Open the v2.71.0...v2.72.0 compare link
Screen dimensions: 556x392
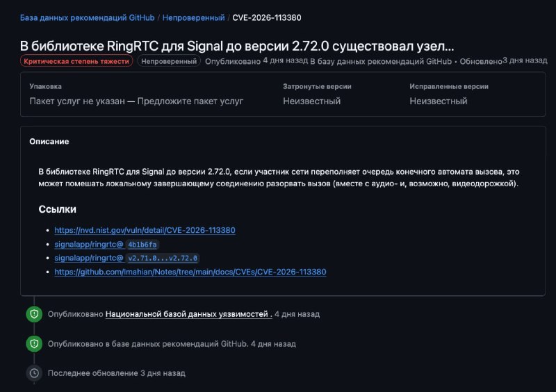(126, 258)
